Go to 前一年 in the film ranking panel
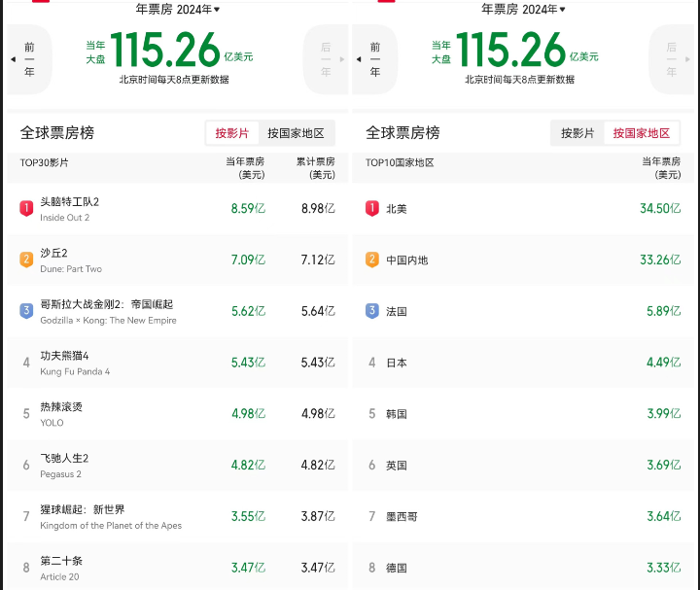The image size is (700, 590). pos(29,59)
